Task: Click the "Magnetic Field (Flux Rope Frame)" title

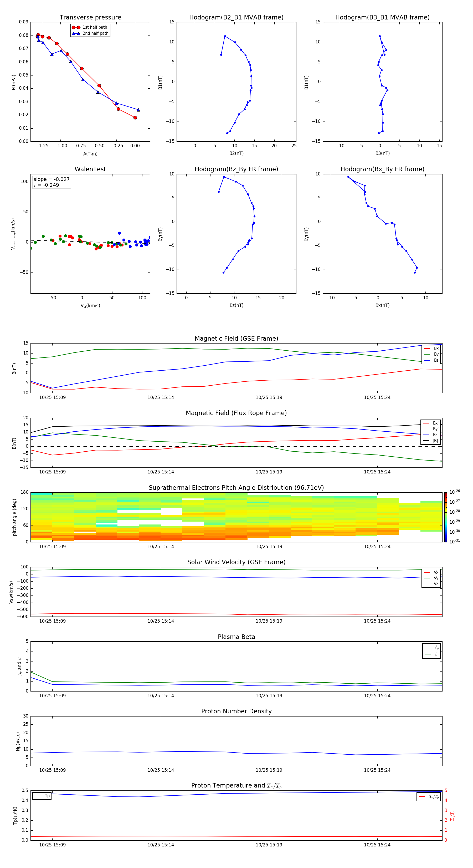Action: tap(236, 413)
